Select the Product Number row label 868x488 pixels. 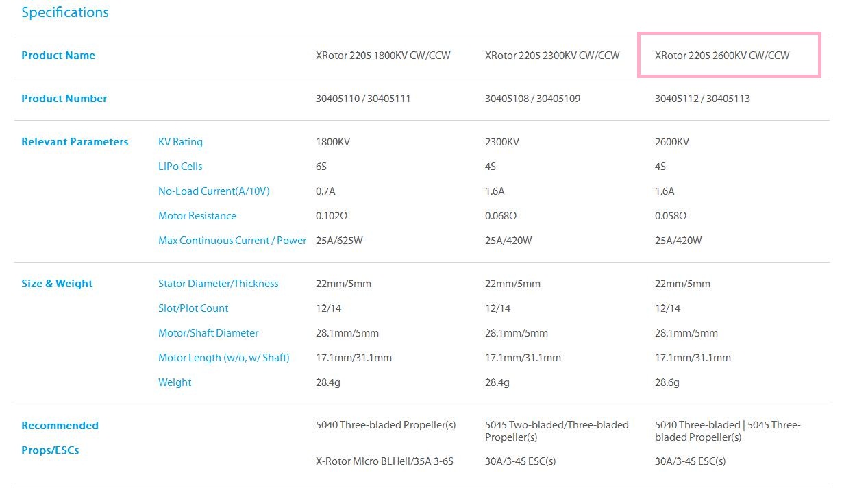point(64,99)
